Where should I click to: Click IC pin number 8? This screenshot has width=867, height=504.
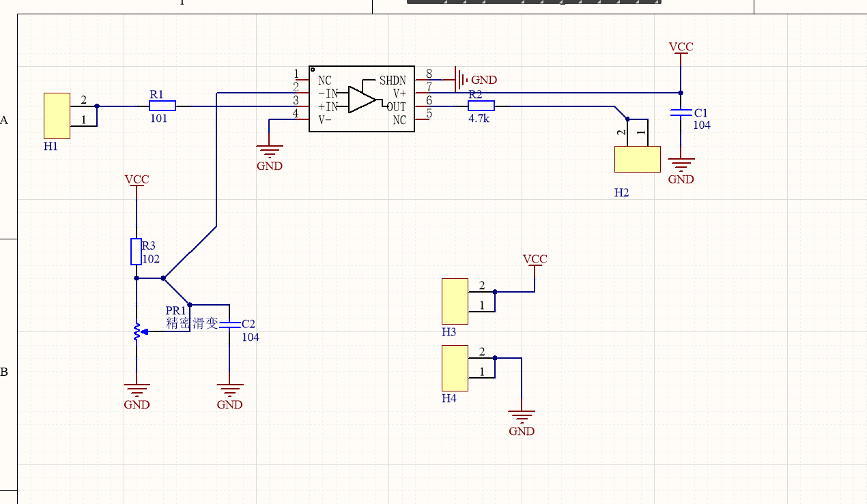click(429, 74)
